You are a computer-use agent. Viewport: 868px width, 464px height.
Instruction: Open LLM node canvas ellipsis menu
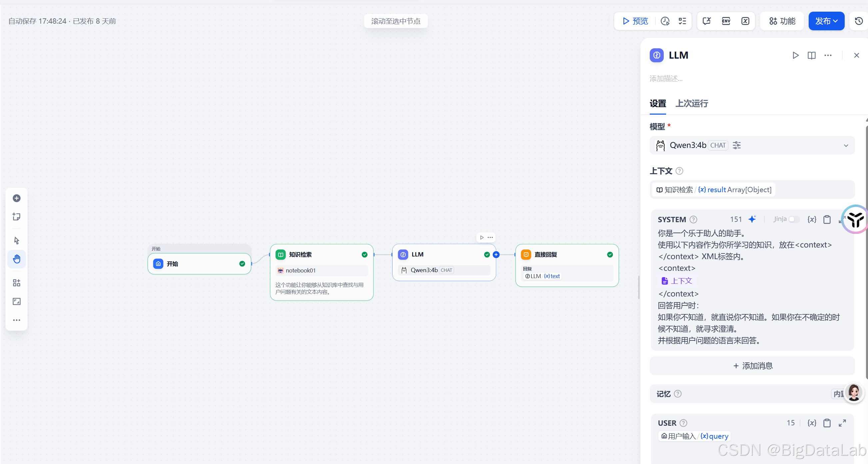490,237
